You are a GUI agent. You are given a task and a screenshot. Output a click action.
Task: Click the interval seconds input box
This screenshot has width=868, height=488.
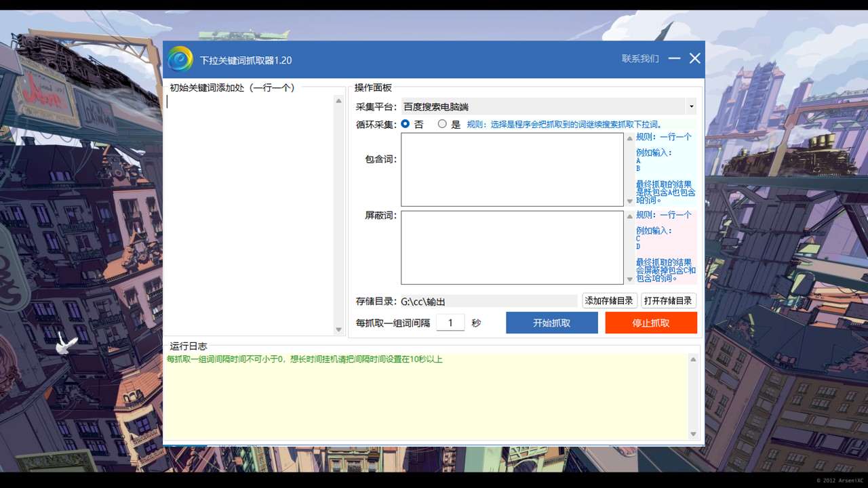tap(450, 323)
